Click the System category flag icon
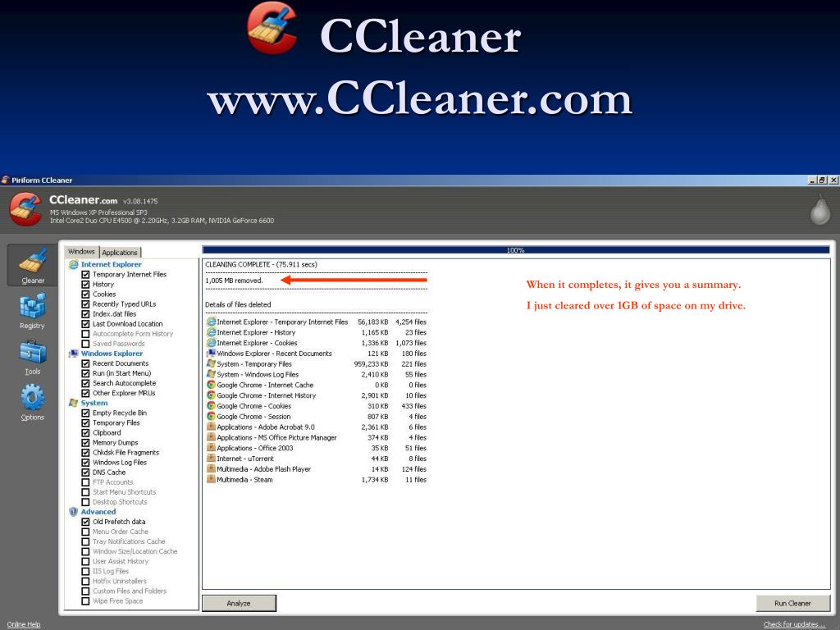Viewport: 840px width, 630px height. 73,403
